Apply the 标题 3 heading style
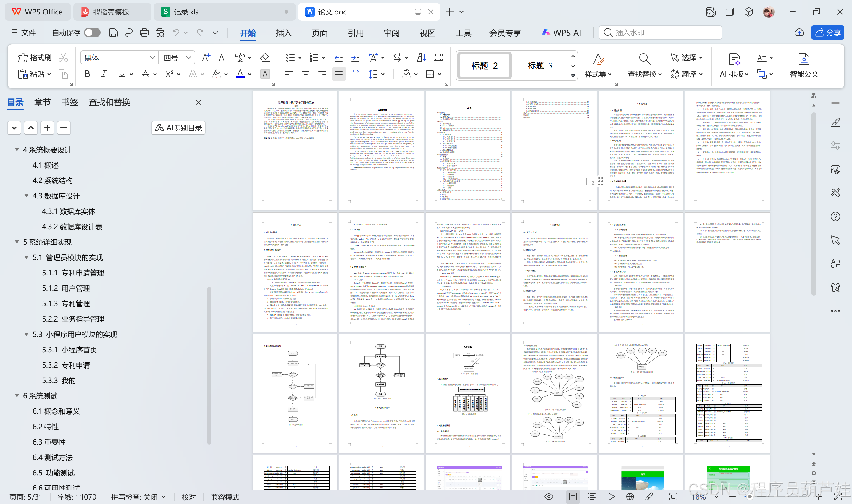Viewport: 852px width, 504px height. 540,66
